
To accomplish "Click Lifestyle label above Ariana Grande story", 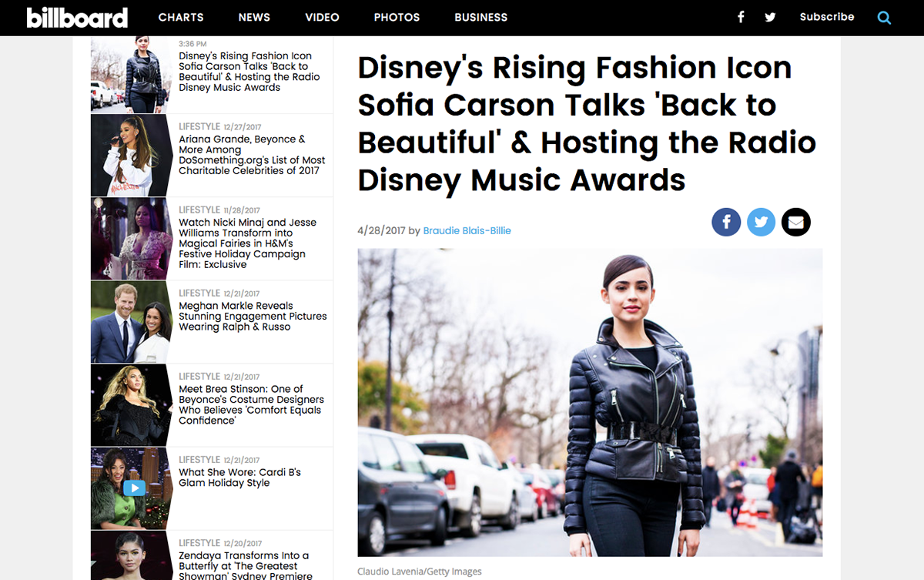I will point(199,126).
